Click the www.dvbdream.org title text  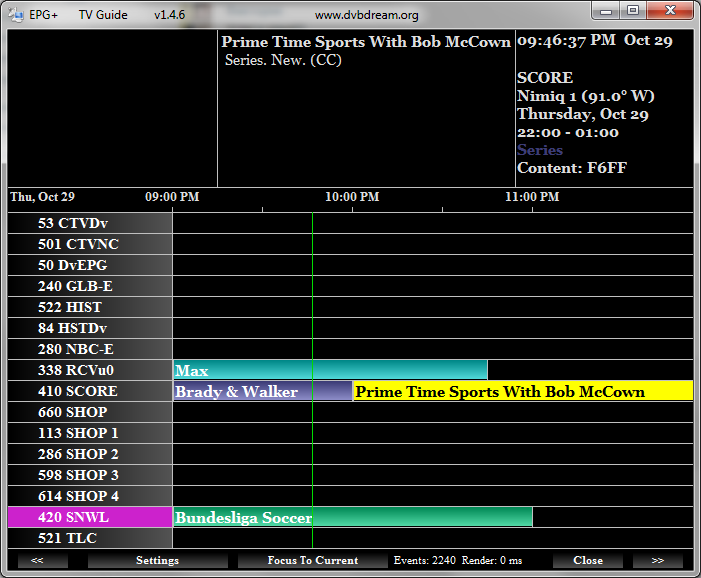[x=367, y=15]
